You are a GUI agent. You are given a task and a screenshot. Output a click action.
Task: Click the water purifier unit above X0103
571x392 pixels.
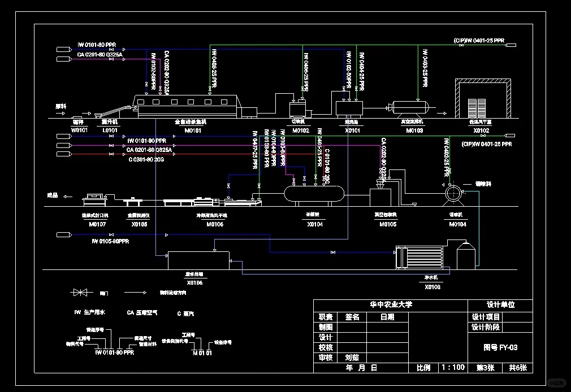coord(419,258)
